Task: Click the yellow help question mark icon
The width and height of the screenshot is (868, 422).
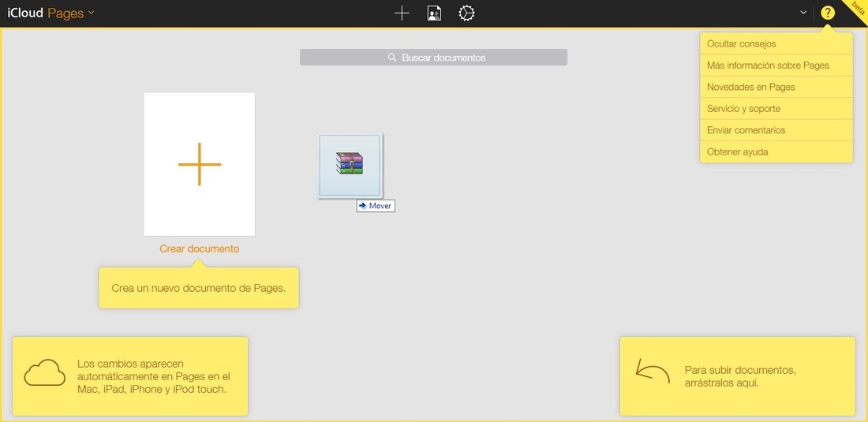Action: (x=828, y=13)
